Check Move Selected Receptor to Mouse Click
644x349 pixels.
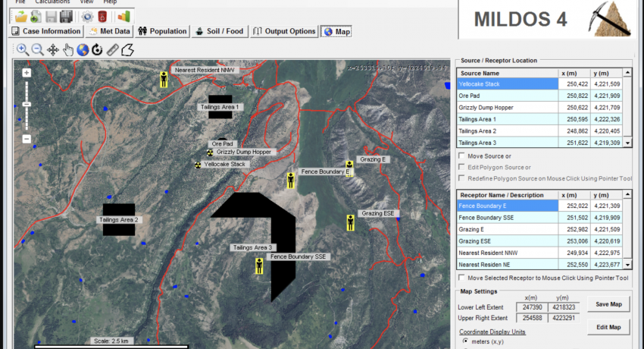click(x=462, y=278)
